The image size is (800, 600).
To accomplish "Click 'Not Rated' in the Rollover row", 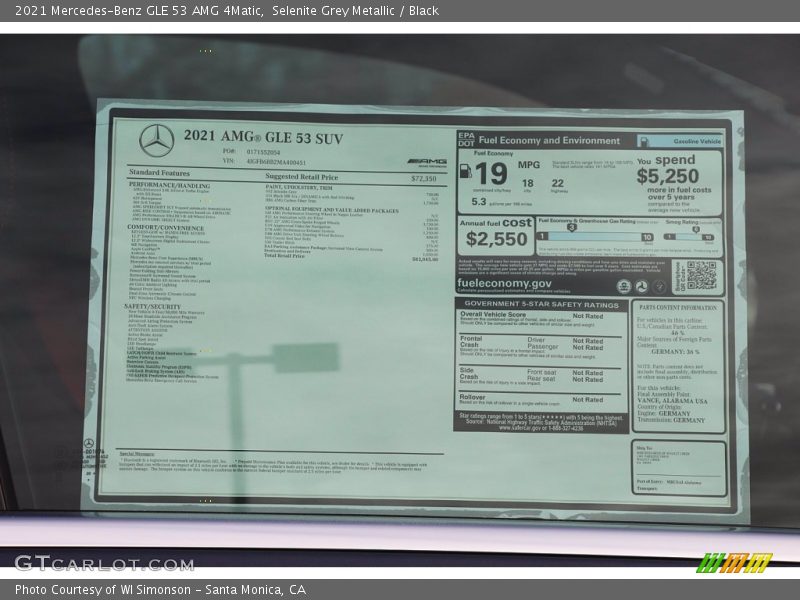I will click(x=588, y=399).
